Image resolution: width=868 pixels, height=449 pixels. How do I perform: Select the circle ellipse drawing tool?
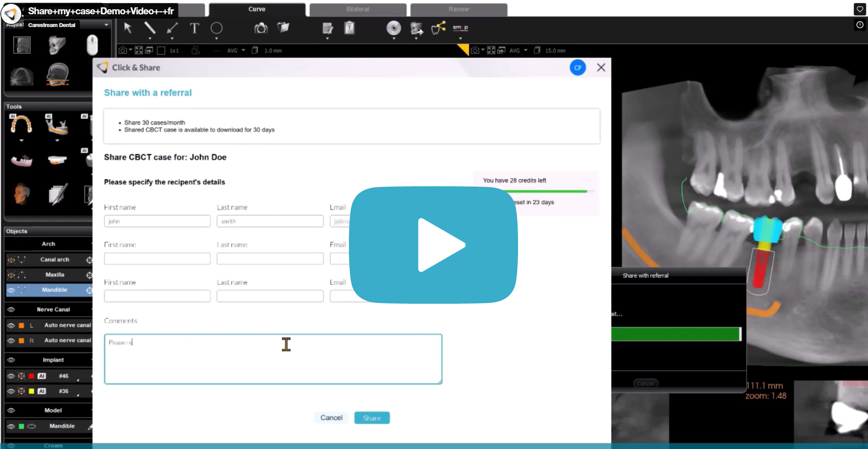click(216, 28)
